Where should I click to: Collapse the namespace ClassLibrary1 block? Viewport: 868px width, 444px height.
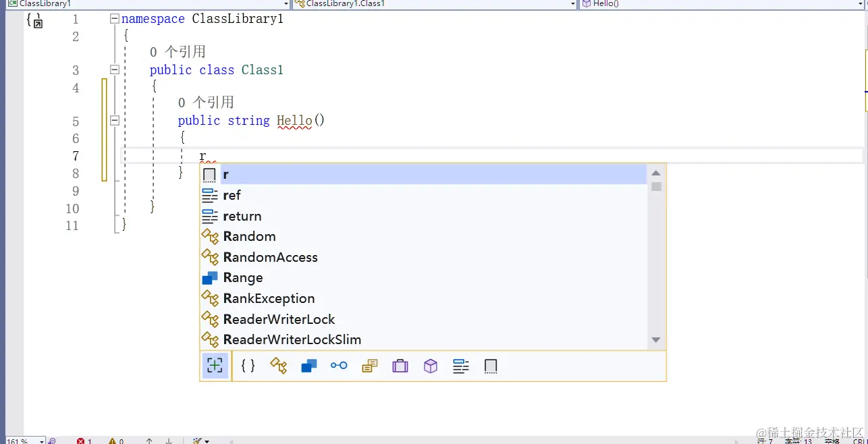click(x=114, y=19)
